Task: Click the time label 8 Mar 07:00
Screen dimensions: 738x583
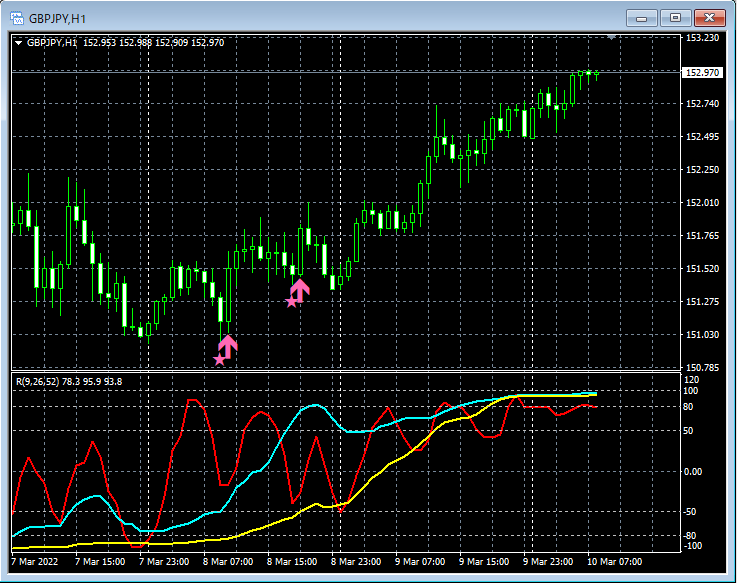Action: 228,562
